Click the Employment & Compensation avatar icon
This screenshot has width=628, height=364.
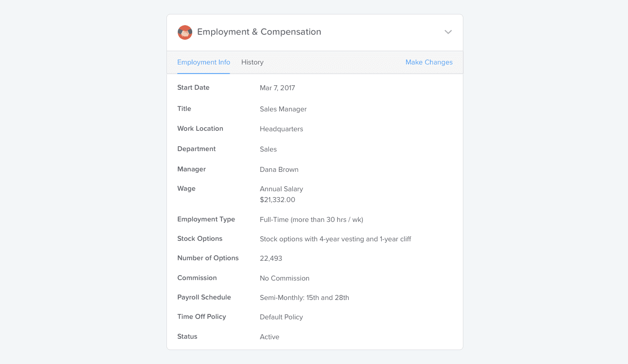coord(185,32)
